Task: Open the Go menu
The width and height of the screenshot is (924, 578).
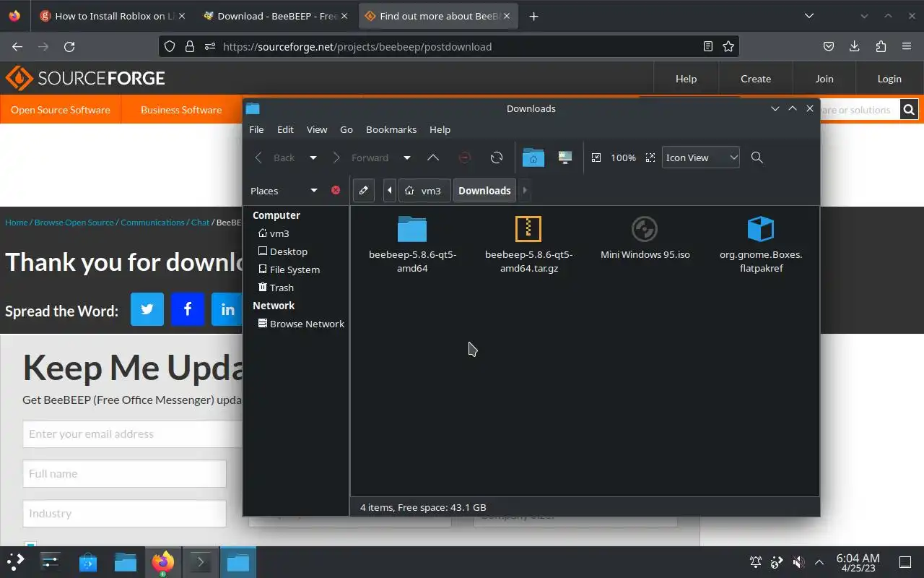Action: [x=346, y=129]
